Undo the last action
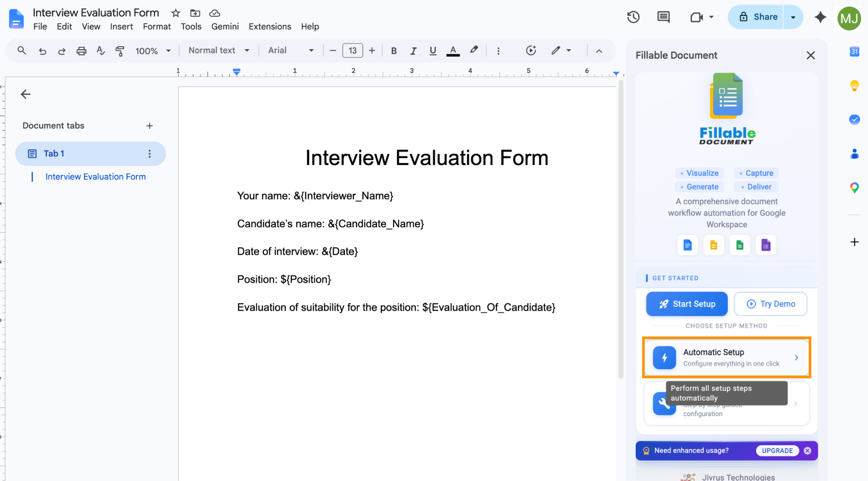The image size is (868, 481). (42, 51)
